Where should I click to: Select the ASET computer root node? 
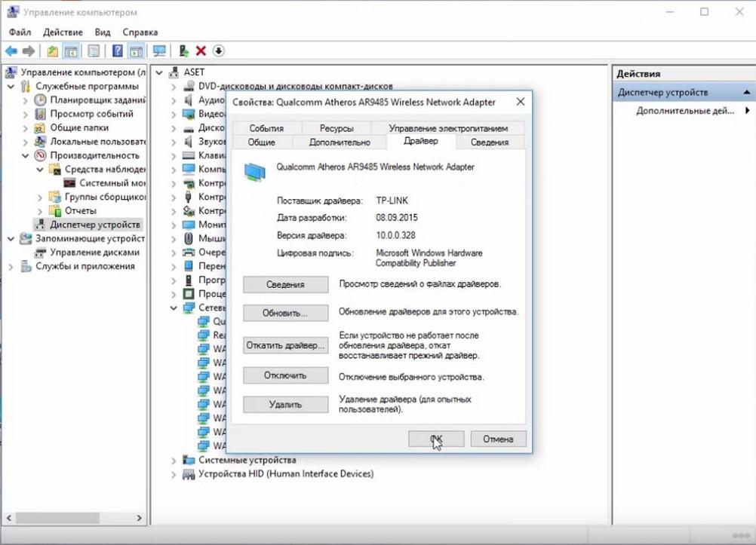click(x=194, y=72)
